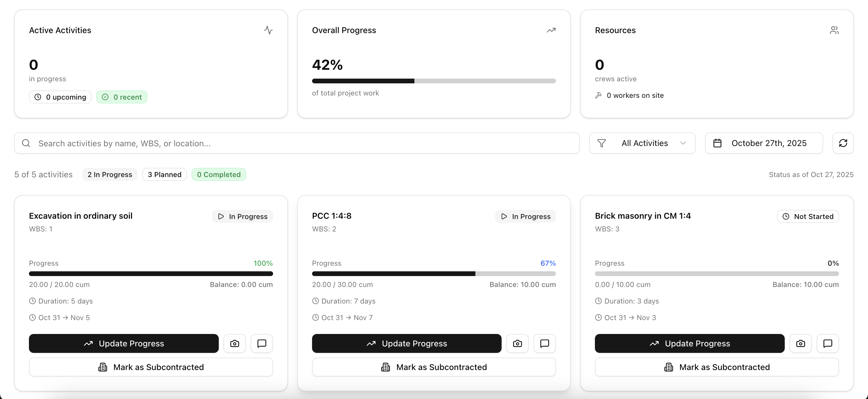
Task: Click the PCC 1:4:8 progress bar
Action: 433,273
